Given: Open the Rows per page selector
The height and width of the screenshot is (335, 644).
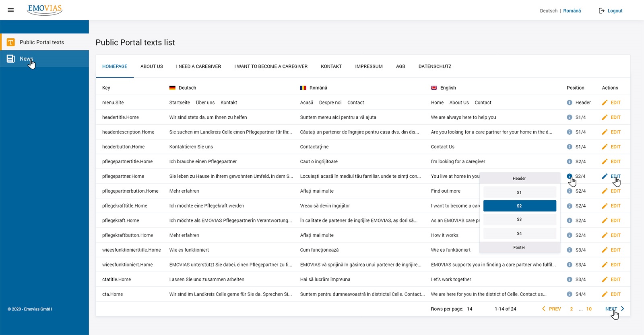Looking at the screenshot, I should click(x=470, y=309).
